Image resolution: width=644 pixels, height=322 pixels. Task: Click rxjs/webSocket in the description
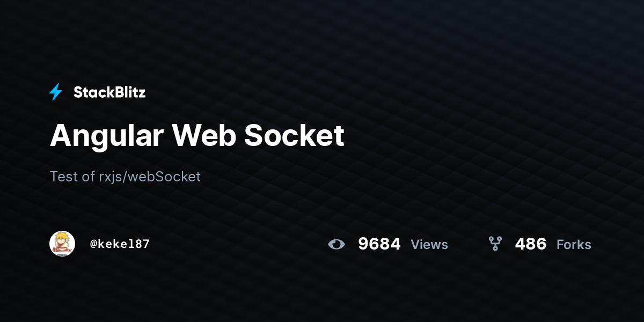point(150,177)
